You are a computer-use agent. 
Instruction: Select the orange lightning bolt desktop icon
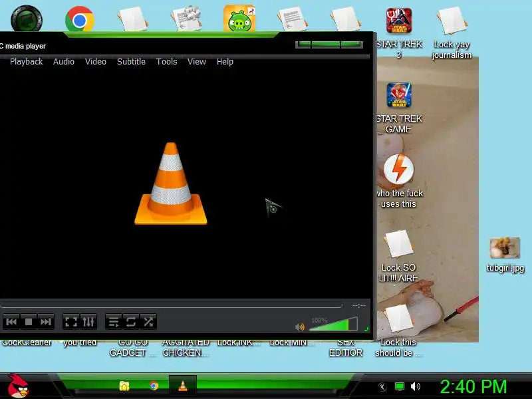coord(398,170)
